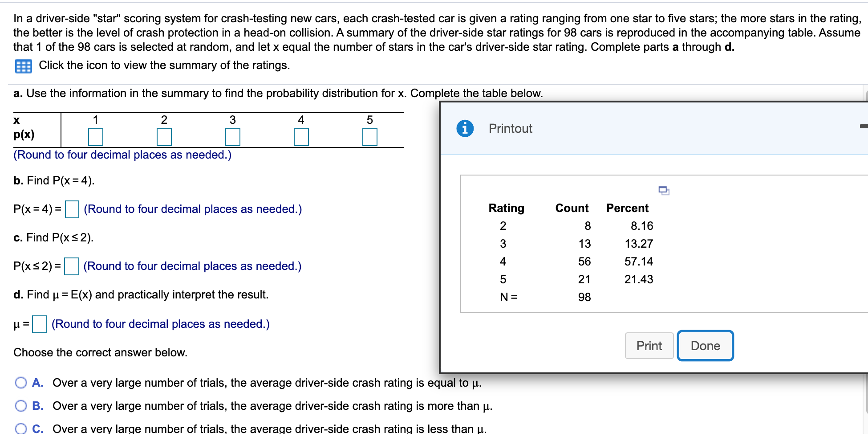Click the copy-to-new-window icon in the printout
This screenshot has width=868, height=441.
663,190
